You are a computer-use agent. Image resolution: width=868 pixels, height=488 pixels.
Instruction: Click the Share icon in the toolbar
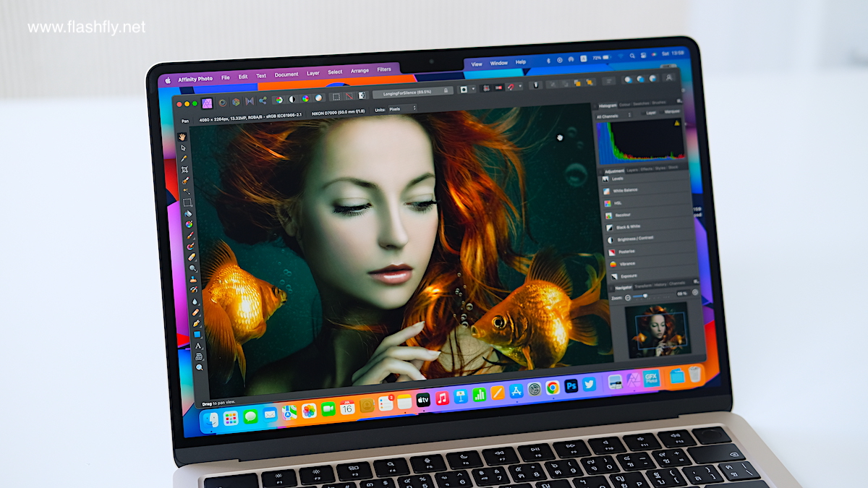(x=262, y=100)
